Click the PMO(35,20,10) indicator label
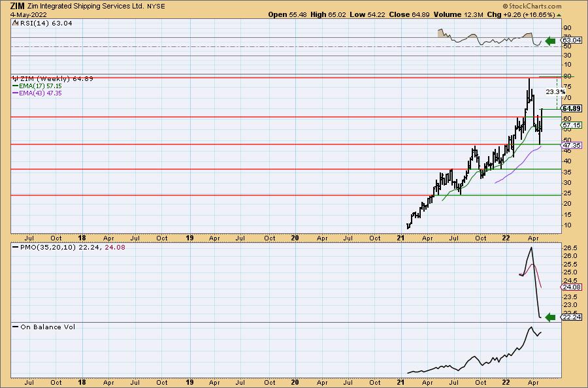 [48, 248]
